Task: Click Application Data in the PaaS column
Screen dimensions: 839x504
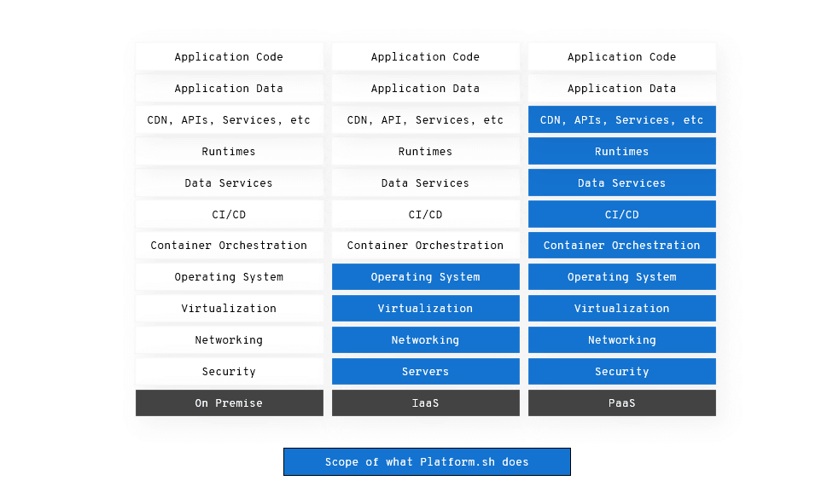Action: [621, 89]
